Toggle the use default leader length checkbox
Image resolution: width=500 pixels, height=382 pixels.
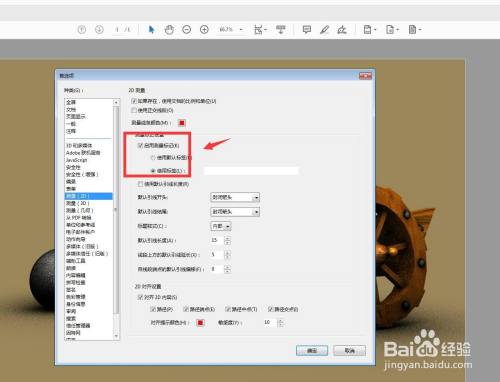click(140, 184)
